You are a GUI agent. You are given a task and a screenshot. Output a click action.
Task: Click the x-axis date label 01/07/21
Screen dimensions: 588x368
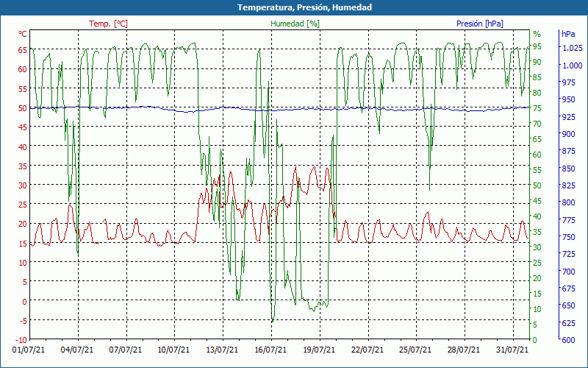[29, 350]
